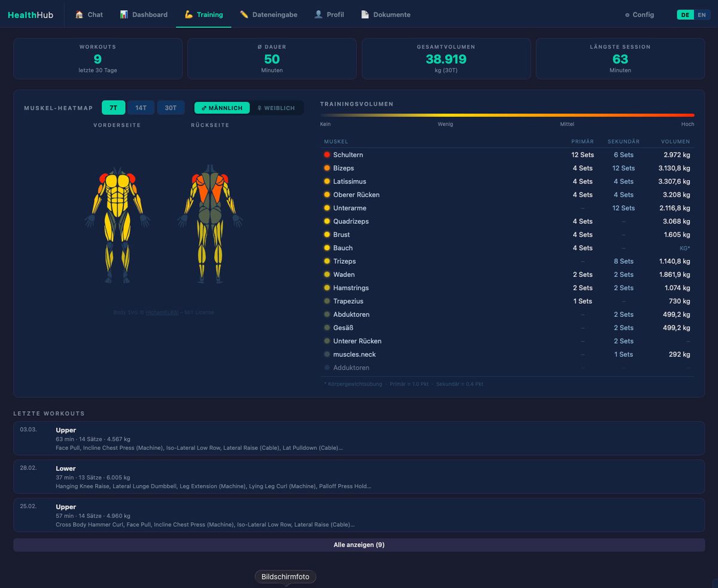
Task: Open the HichamELBSI credit link
Action: (162, 312)
